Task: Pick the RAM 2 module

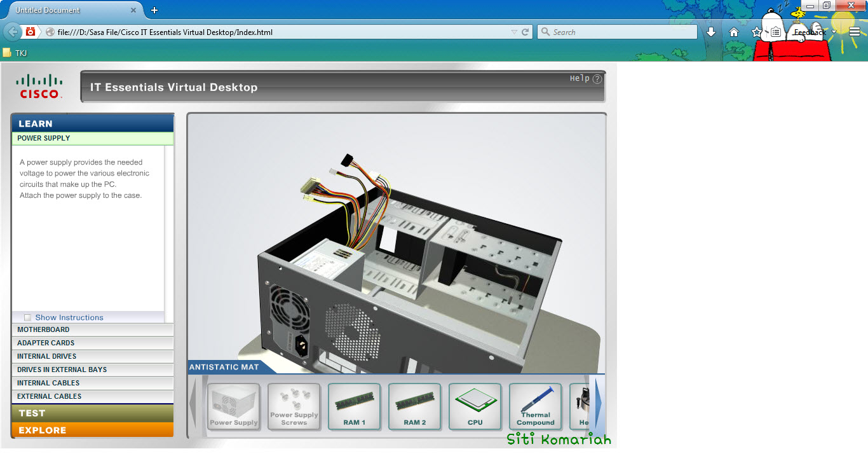Action: [x=414, y=406]
